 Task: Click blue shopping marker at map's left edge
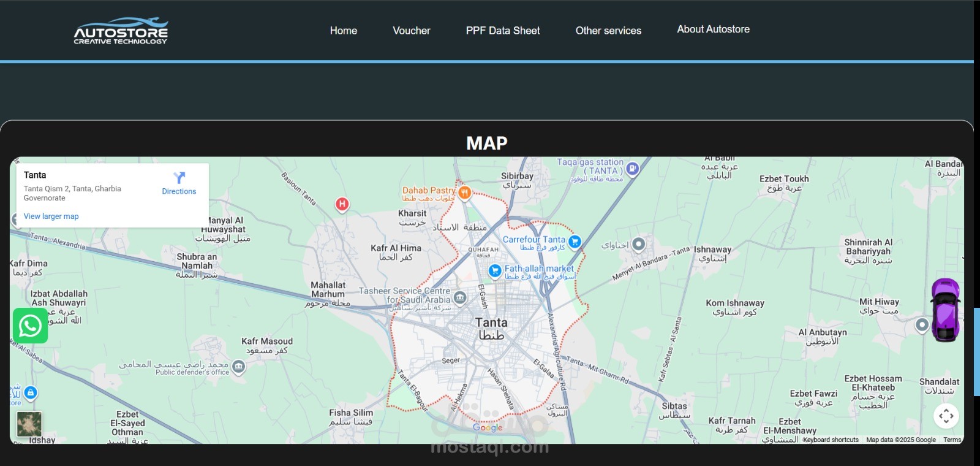(31, 392)
